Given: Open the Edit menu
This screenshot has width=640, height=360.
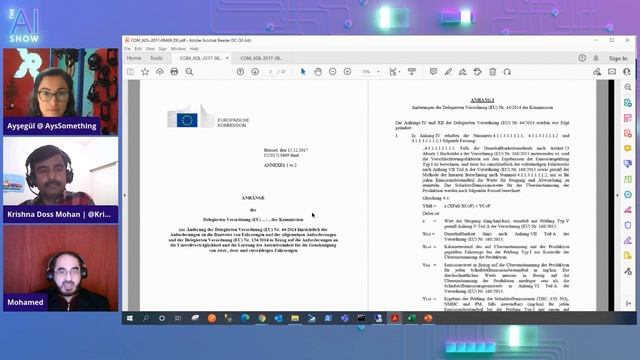Looking at the screenshot, I should tap(138, 49).
